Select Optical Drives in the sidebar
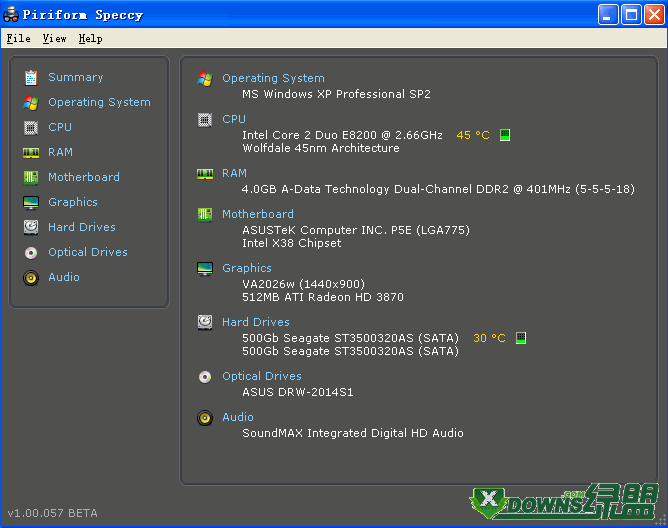 tap(88, 252)
